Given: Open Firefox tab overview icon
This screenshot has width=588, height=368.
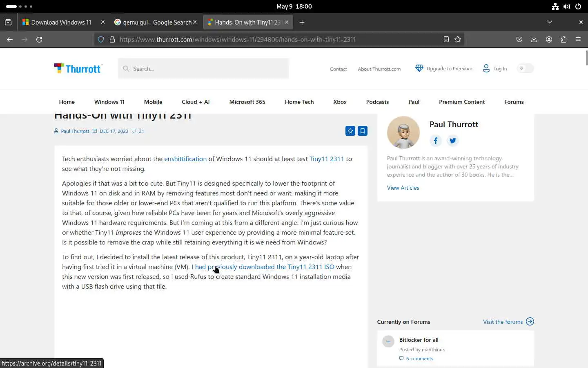Looking at the screenshot, I should click(x=8, y=22).
